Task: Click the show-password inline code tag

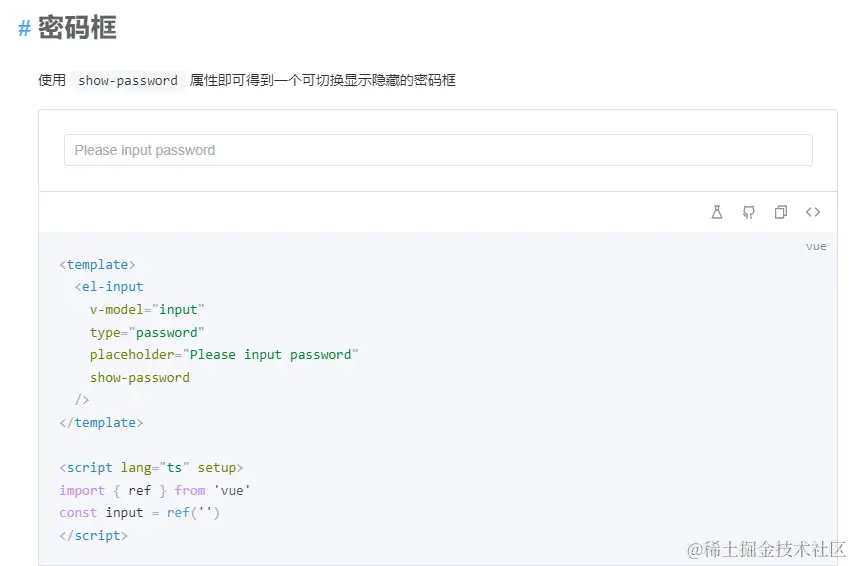Action: pos(128,81)
